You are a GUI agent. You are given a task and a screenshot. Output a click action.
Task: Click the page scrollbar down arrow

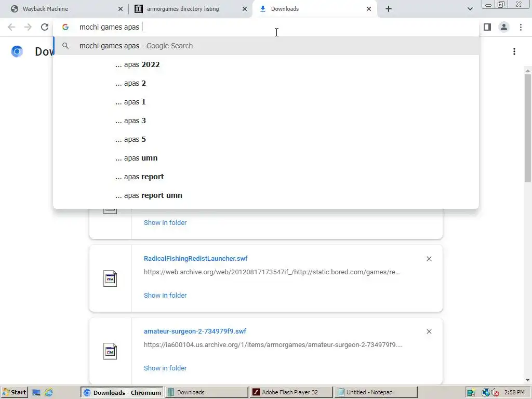(528, 380)
